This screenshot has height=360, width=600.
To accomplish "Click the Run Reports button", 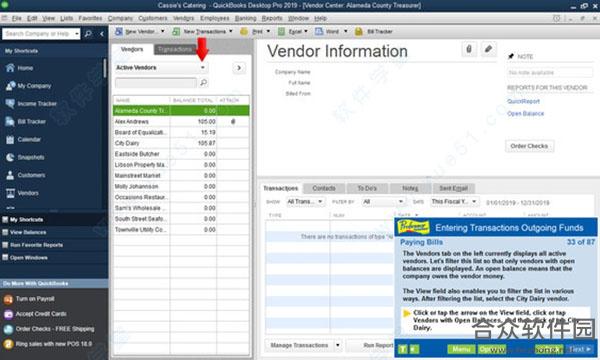I will click(370, 345).
